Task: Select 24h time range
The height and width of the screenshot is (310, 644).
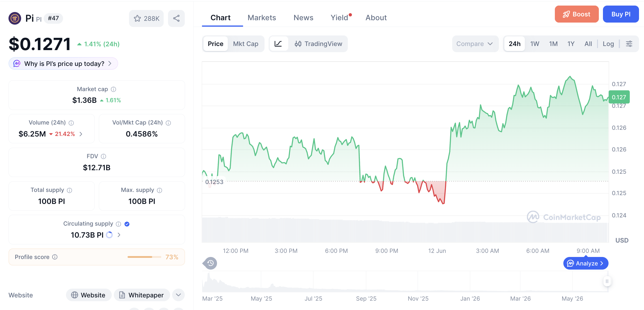Action: (x=515, y=44)
